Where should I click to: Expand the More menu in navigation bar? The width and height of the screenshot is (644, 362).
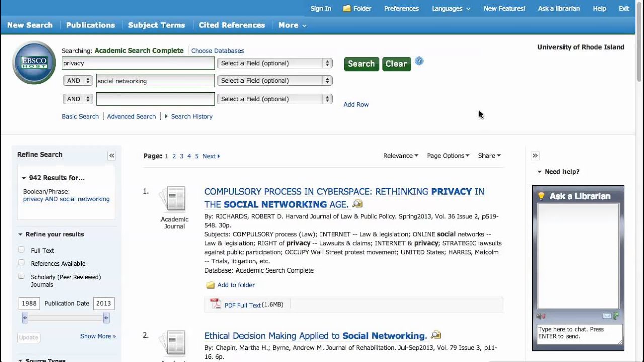(292, 25)
